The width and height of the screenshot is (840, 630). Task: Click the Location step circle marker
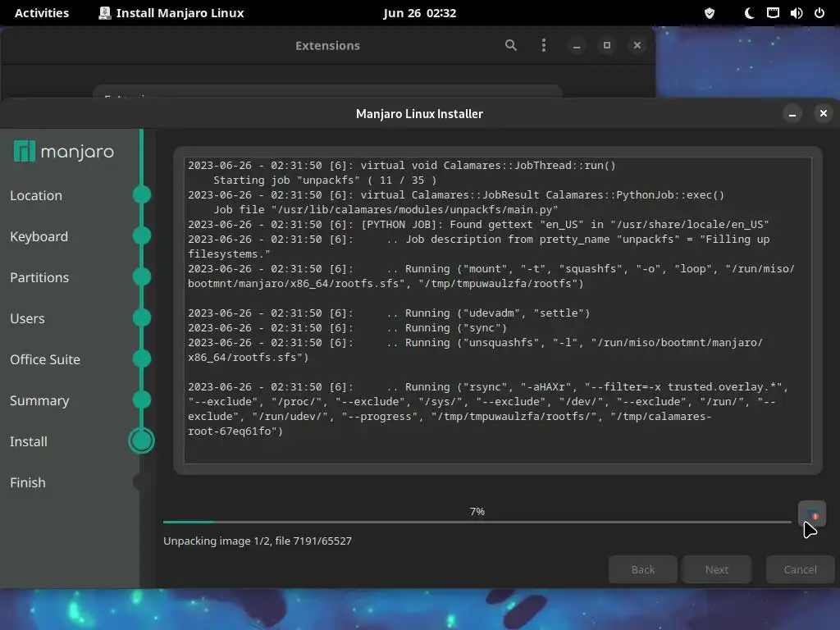141,194
